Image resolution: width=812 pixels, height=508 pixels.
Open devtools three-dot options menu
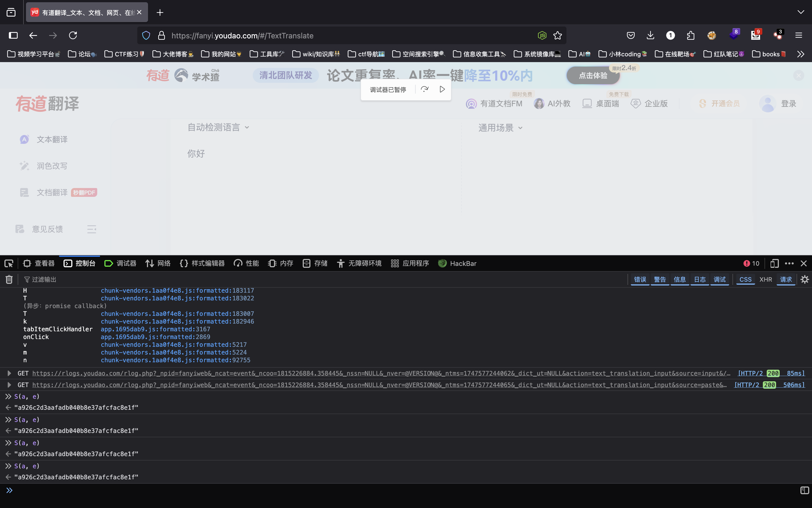pos(789,263)
